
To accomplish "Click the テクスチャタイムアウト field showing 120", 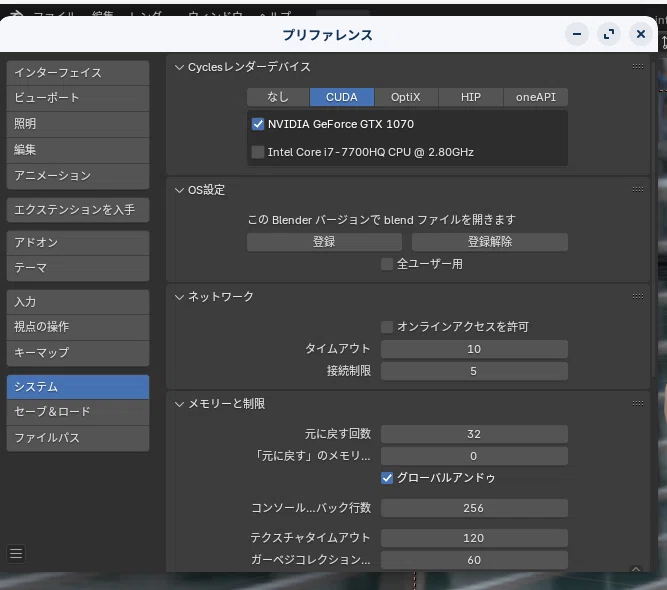I will coord(474,538).
